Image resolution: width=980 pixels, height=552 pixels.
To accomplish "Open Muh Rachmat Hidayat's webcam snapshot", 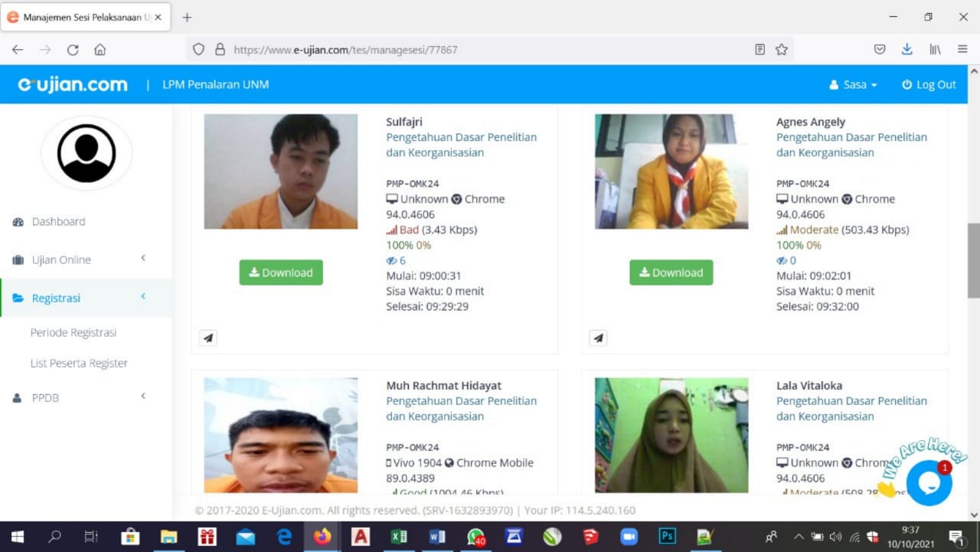I will (281, 435).
